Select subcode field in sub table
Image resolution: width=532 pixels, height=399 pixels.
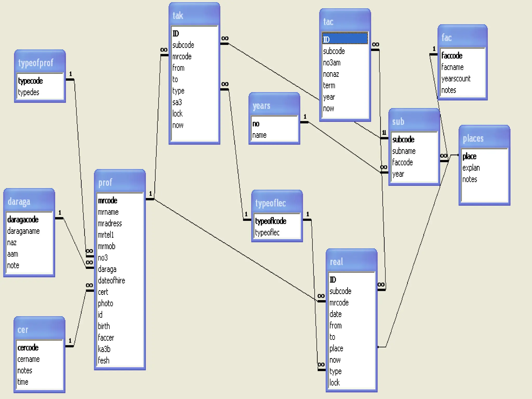(x=403, y=139)
